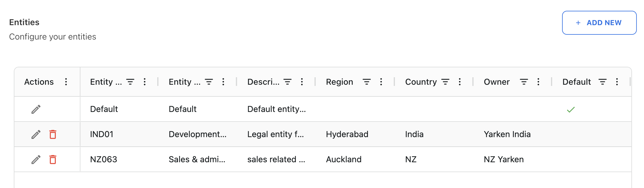The height and width of the screenshot is (188, 644).
Task: Filter the Owner column
Action: pos(524,82)
